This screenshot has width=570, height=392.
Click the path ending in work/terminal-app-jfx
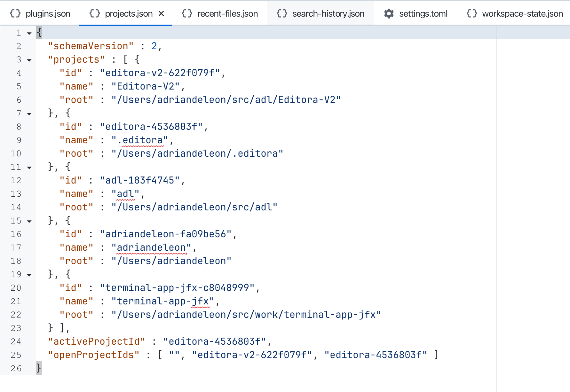[246, 315]
